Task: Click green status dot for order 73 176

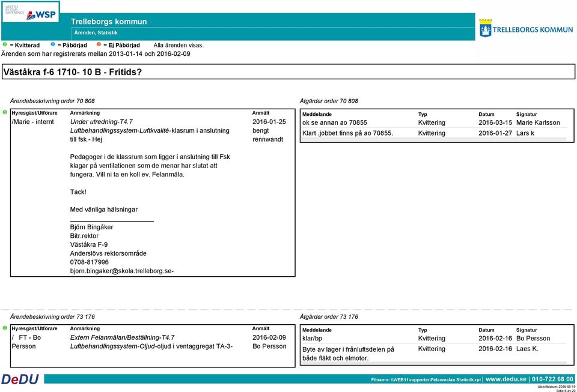Action: tap(5, 328)
